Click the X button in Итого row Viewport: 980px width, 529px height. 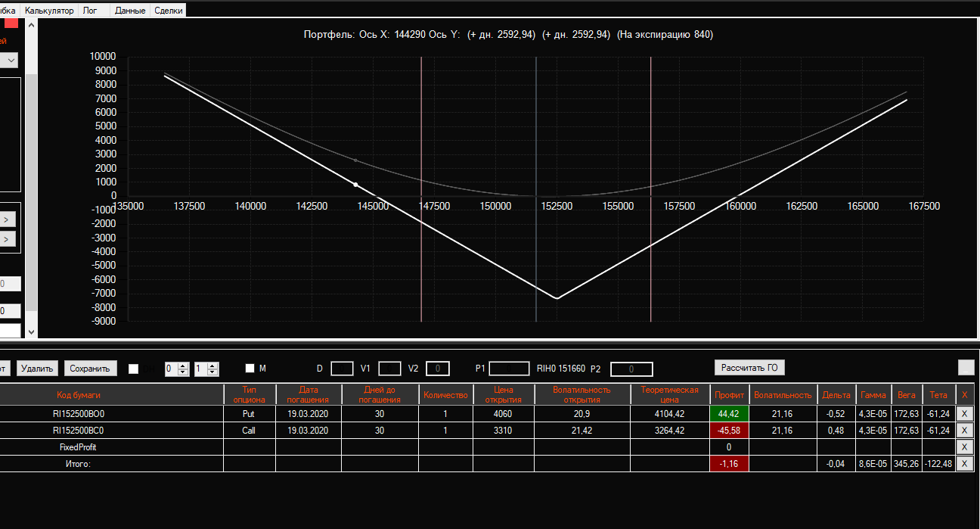pyautogui.click(x=964, y=463)
